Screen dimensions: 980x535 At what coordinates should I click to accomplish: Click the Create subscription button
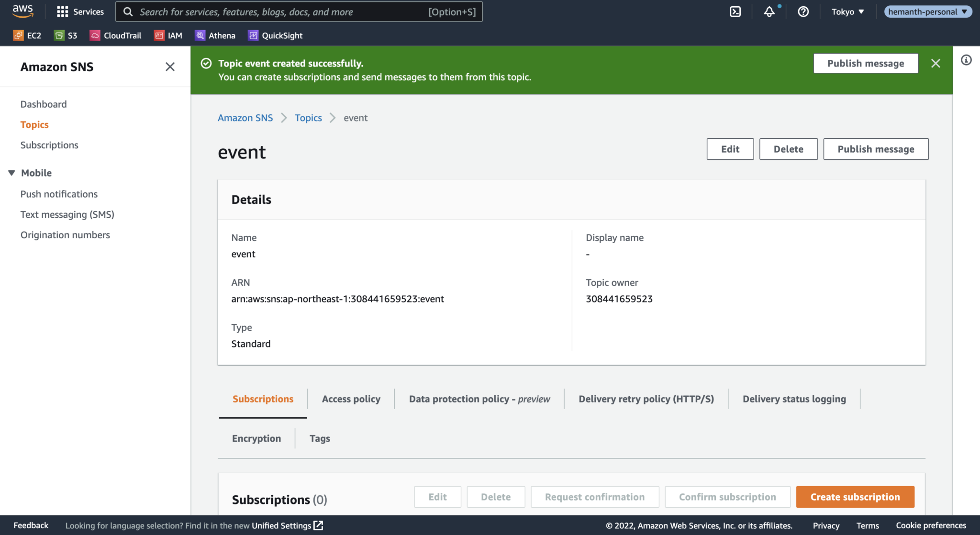(x=855, y=497)
